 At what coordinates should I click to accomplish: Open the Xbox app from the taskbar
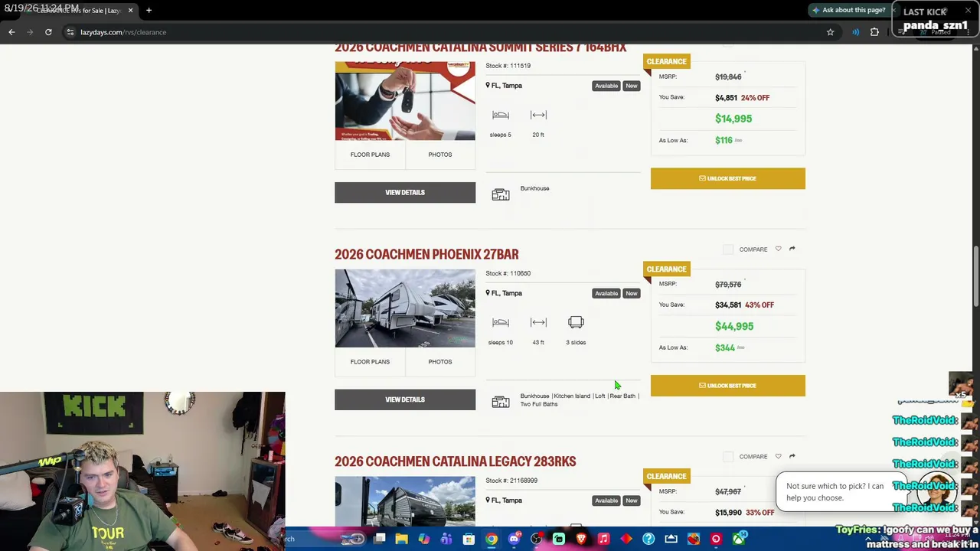point(738,539)
